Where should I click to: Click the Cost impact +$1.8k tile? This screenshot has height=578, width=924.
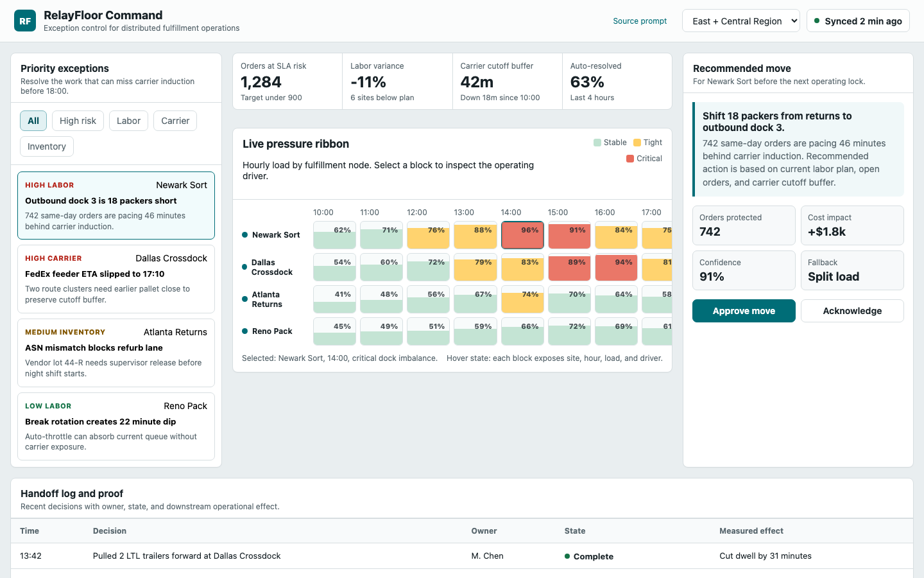(x=852, y=225)
